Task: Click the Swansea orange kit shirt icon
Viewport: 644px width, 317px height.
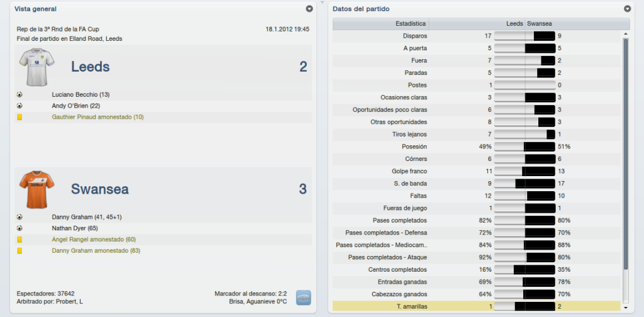Action: (x=37, y=189)
